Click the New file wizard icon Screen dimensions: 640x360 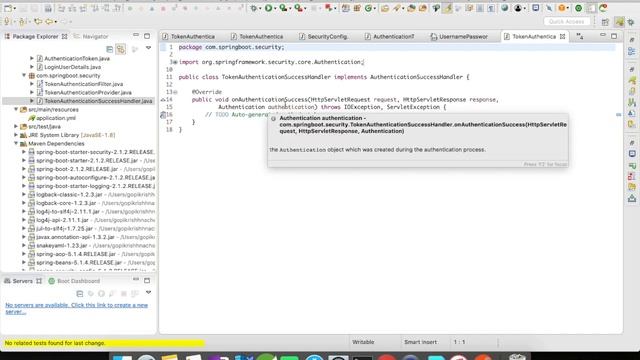click(7, 8)
